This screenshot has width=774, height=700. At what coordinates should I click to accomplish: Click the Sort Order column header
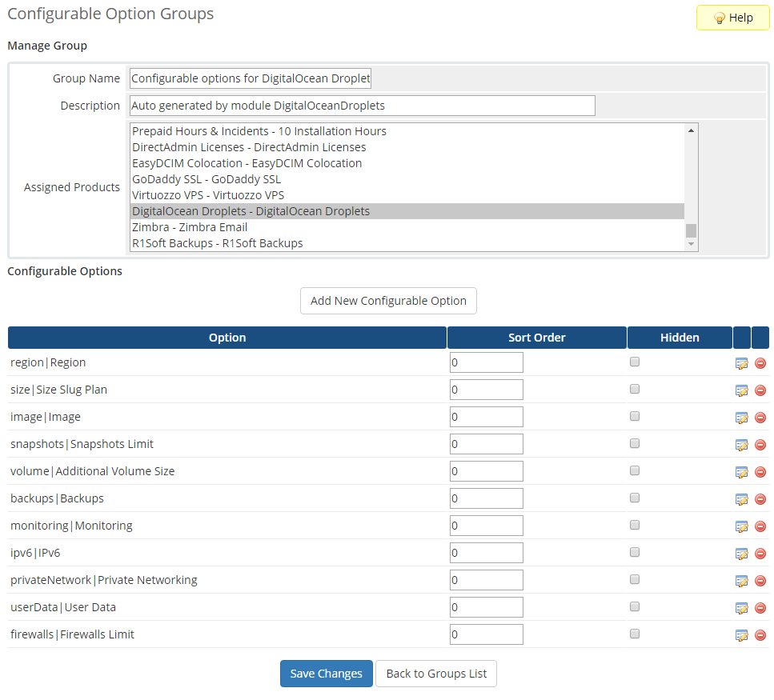click(537, 338)
